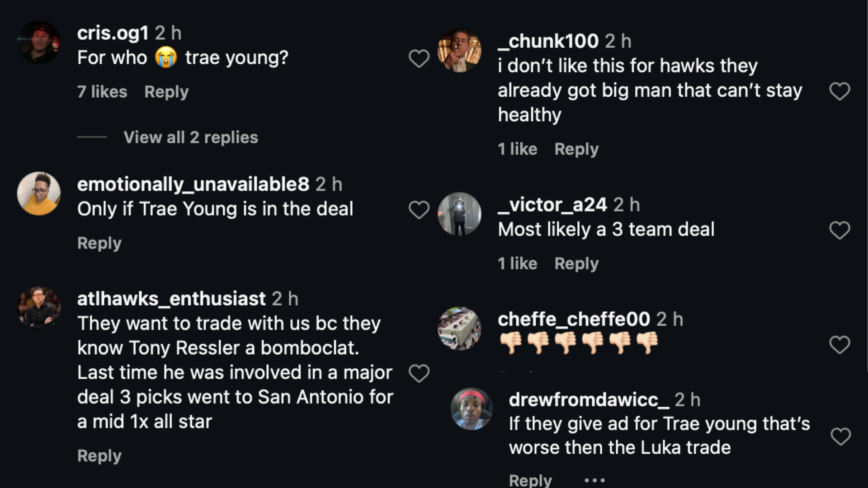Reply to atlhawks_enthusiast's comment

[x=99, y=456]
